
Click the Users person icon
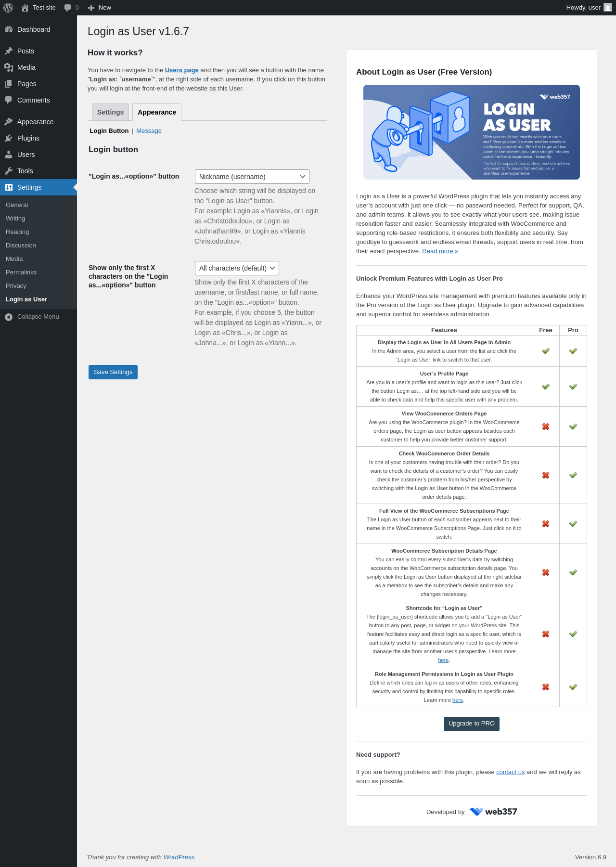click(9, 155)
